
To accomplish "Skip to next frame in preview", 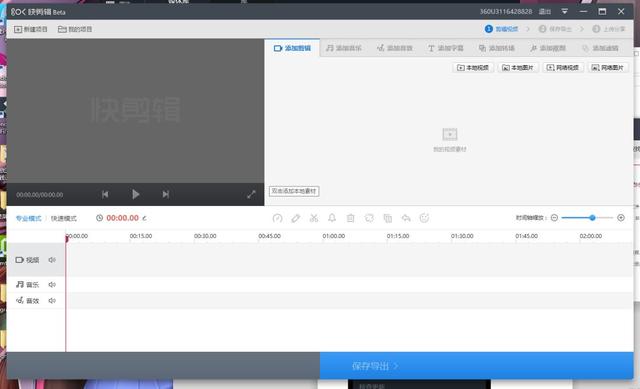I will (x=165, y=194).
